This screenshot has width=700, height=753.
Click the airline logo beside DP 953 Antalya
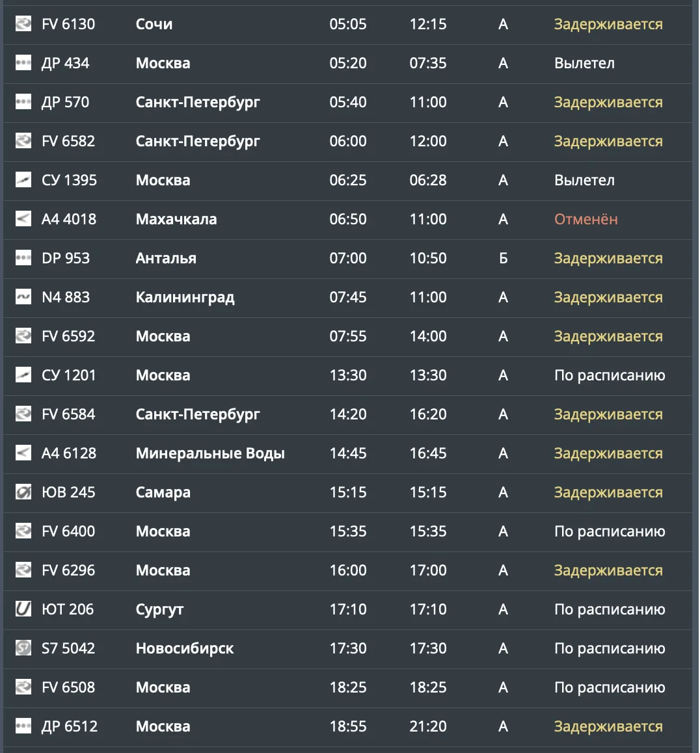coord(23,258)
